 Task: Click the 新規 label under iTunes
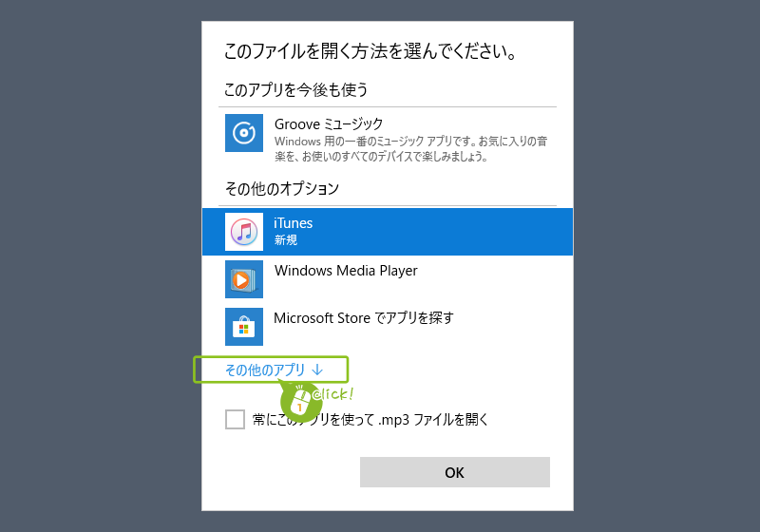point(286,239)
